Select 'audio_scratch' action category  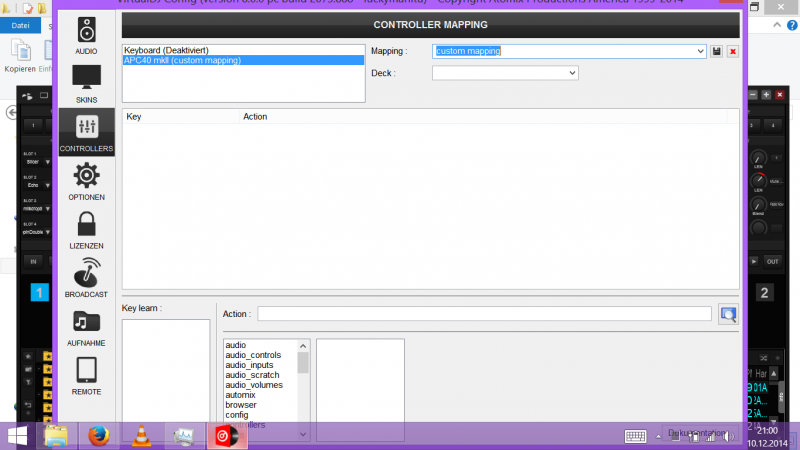point(252,375)
